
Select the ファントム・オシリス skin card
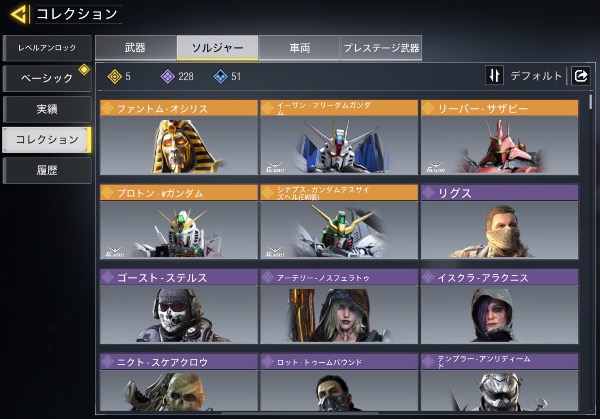click(179, 137)
